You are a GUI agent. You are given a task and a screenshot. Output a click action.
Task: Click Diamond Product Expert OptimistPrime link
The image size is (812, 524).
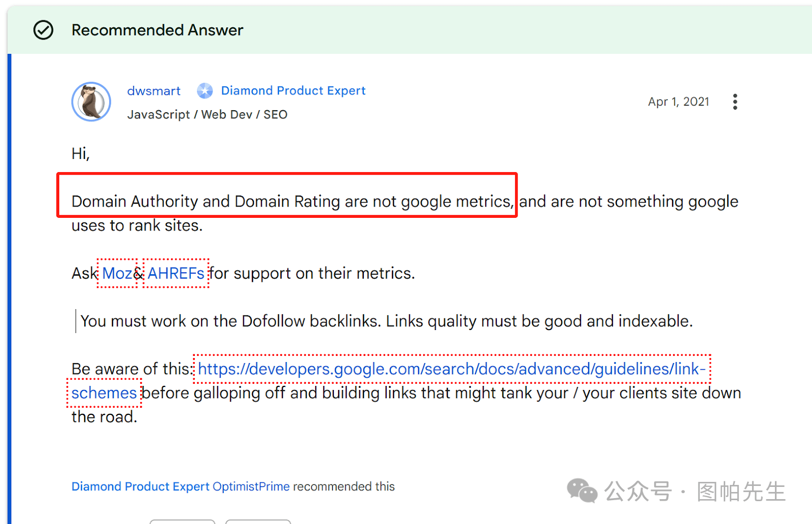pos(180,486)
